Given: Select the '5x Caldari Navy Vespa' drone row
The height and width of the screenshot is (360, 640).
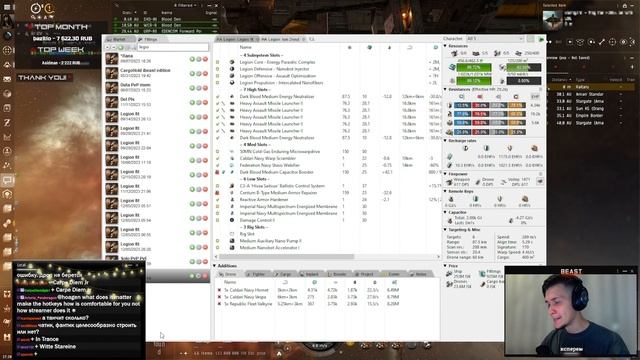Looking at the screenshot, I should tap(328, 297).
